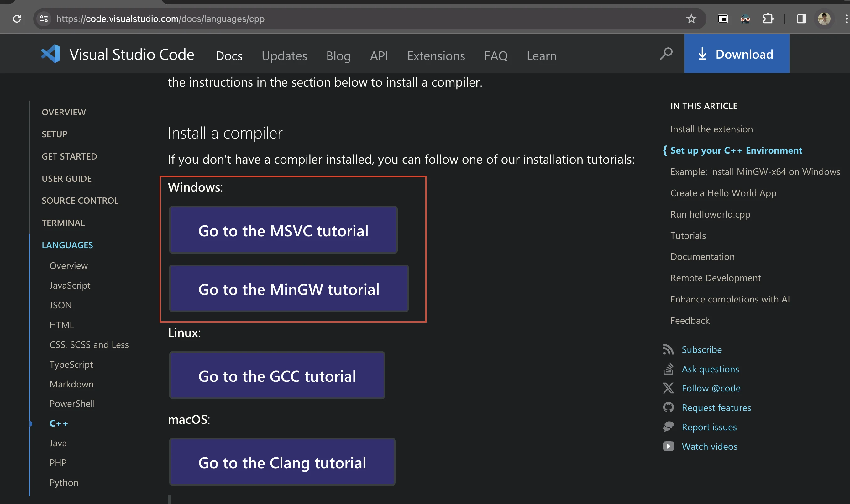
Task: Open the JSON language page
Action: pyautogui.click(x=60, y=305)
